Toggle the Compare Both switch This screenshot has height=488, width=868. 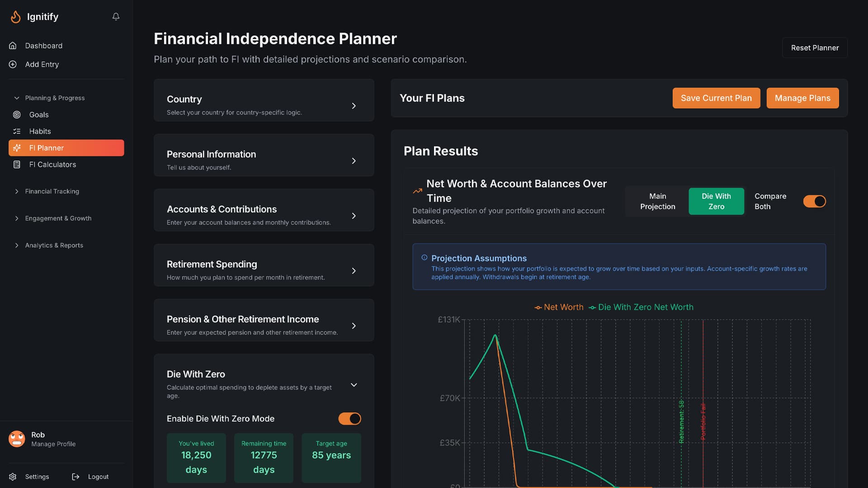click(x=814, y=201)
